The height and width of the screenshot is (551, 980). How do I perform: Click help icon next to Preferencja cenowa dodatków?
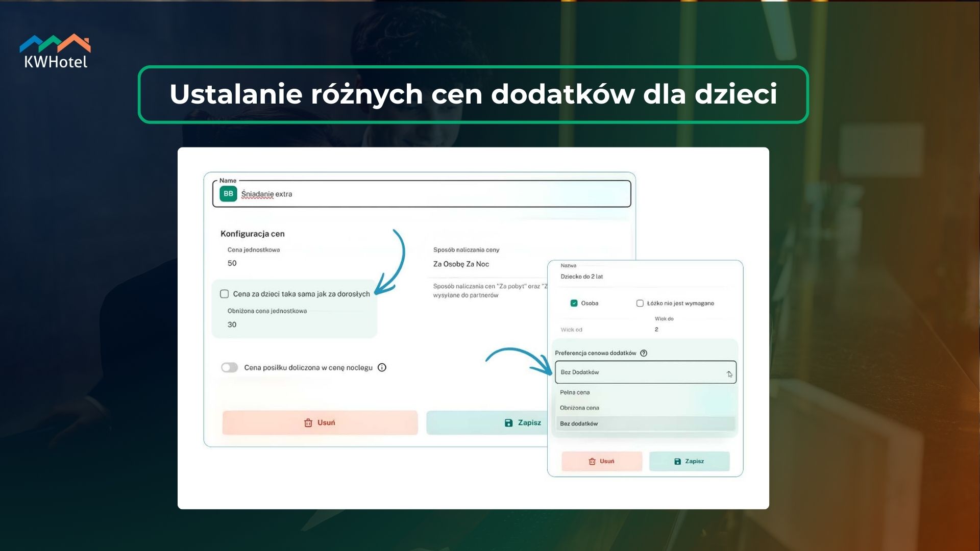[644, 353]
